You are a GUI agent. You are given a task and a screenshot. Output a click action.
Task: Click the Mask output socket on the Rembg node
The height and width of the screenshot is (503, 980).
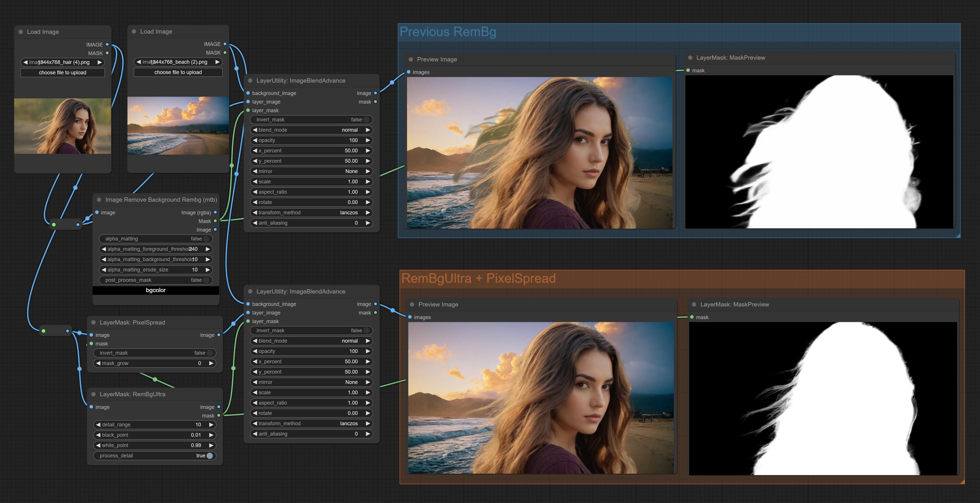coord(215,221)
